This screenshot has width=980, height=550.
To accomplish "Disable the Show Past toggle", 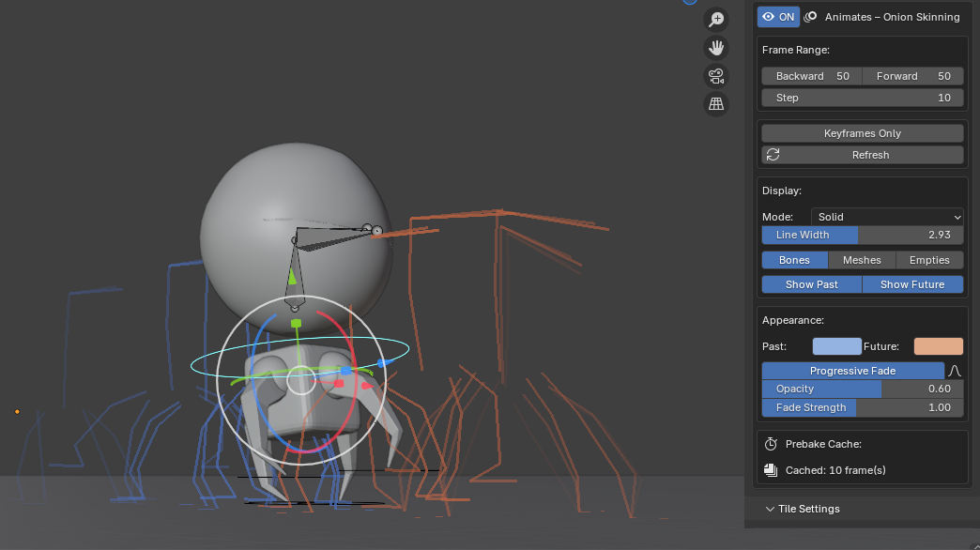I will pyautogui.click(x=811, y=284).
